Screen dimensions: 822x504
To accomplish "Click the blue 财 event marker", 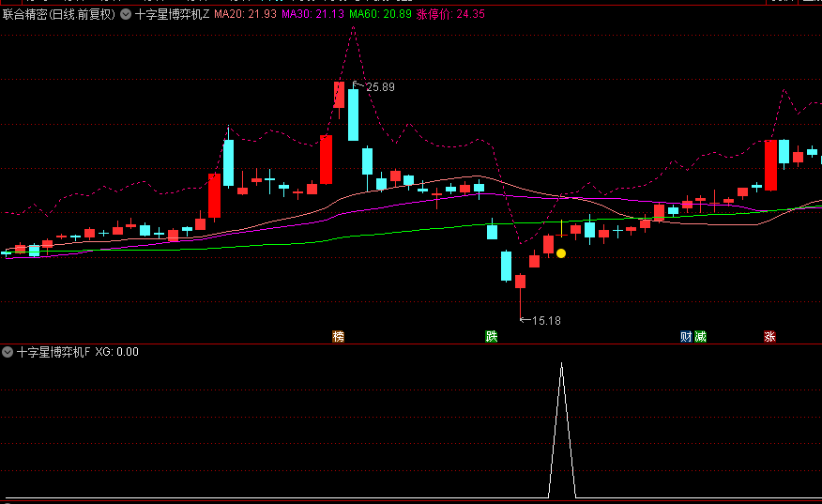I will (x=687, y=336).
